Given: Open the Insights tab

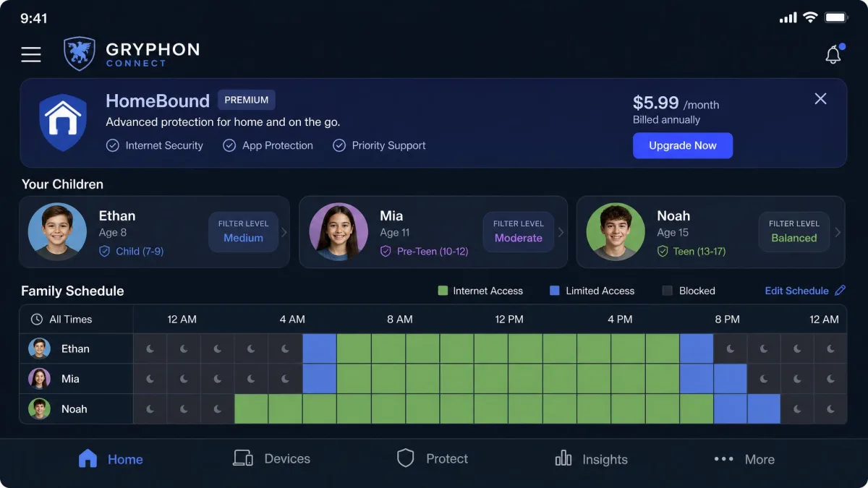Looking at the screenshot, I should coord(591,459).
